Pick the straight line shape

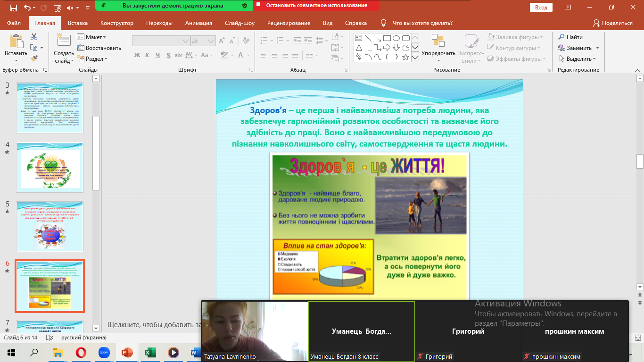(x=368, y=38)
